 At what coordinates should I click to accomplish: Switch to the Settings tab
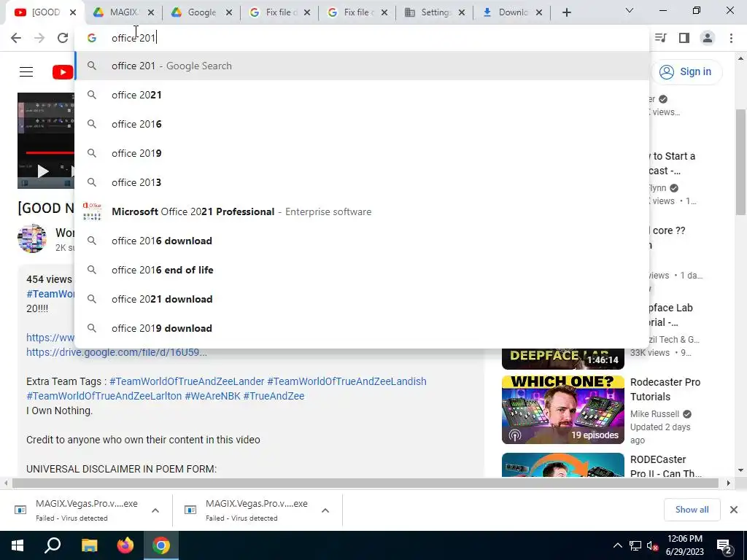427,12
